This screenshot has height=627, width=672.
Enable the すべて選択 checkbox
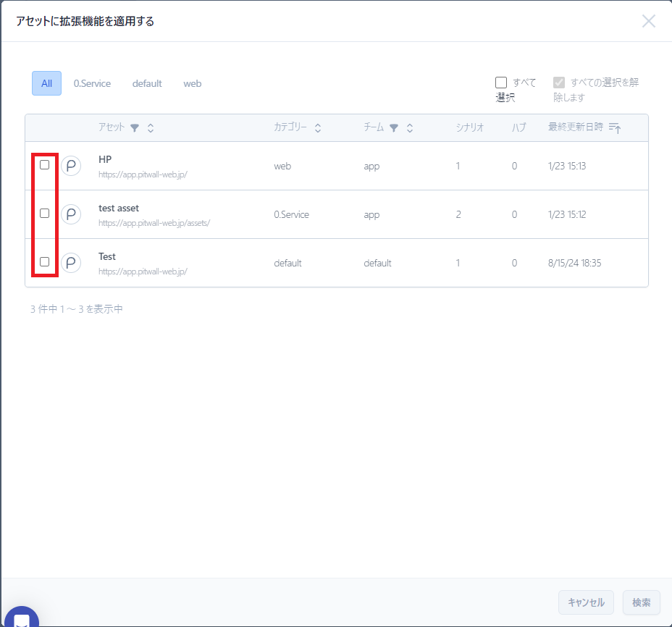point(501,83)
